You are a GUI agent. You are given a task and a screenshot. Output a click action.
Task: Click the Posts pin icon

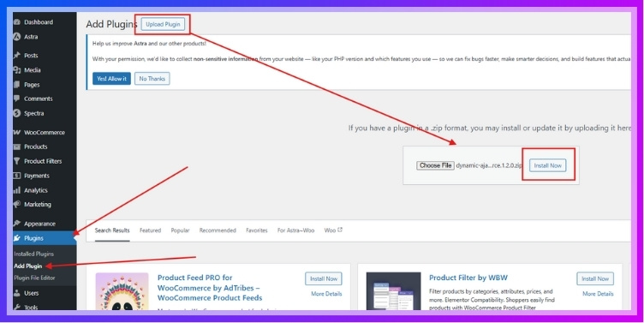coord(17,56)
